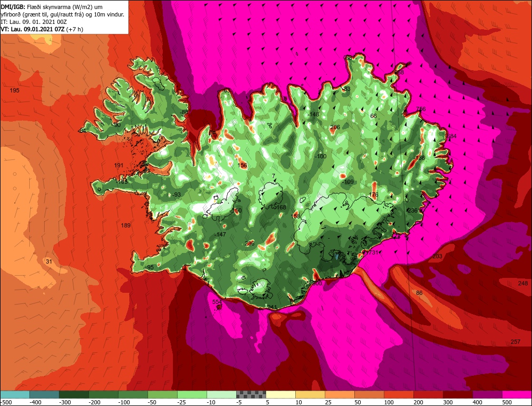Click the value -105 on Snæfellsnes peninsula

point(121,182)
